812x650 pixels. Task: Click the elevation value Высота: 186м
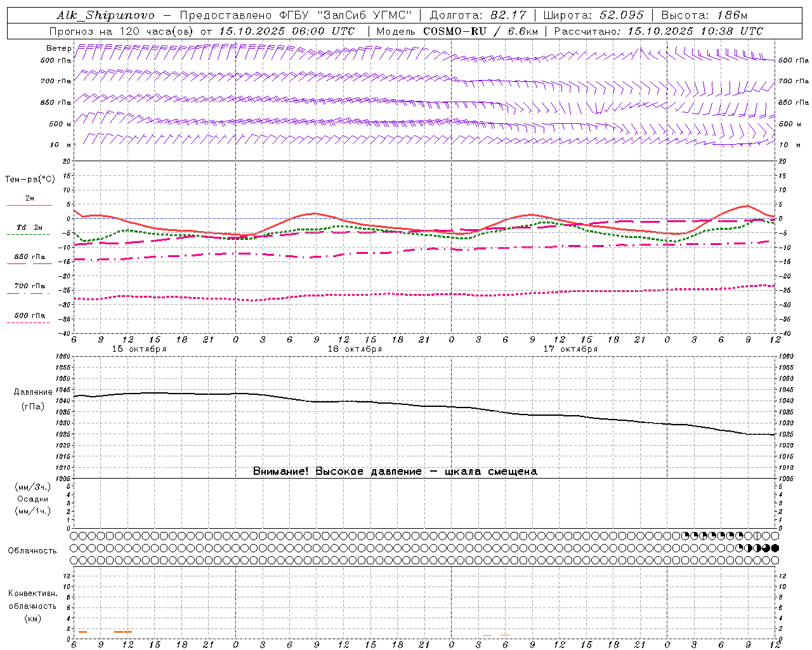click(705, 15)
